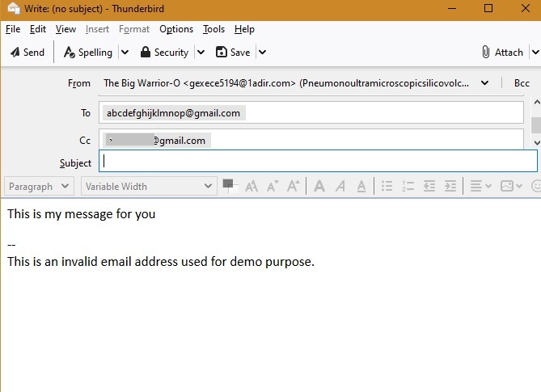Toggle underline formatting
Image resolution: width=541 pixels, height=392 pixels.
pyautogui.click(x=361, y=186)
